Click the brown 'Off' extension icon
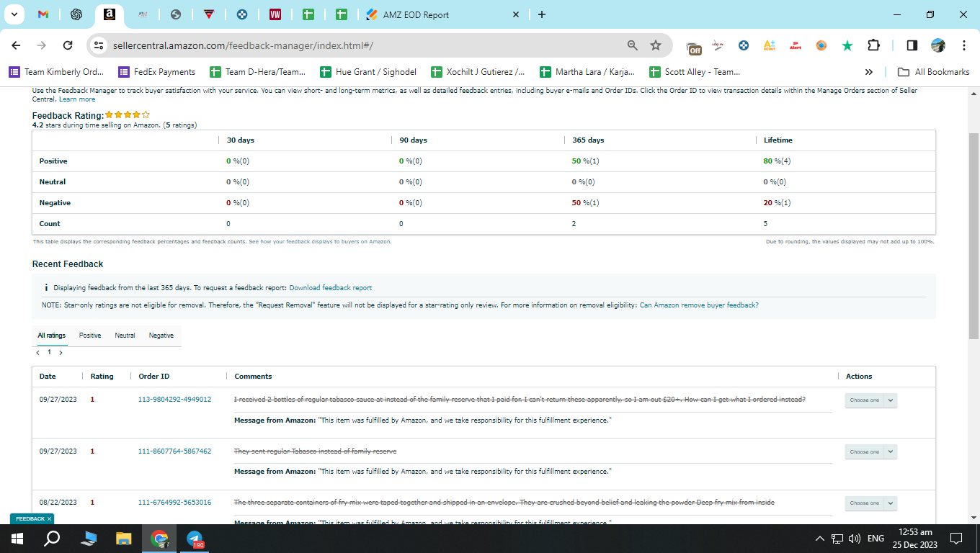Screen dimensions: 980x553 click(694, 47)
